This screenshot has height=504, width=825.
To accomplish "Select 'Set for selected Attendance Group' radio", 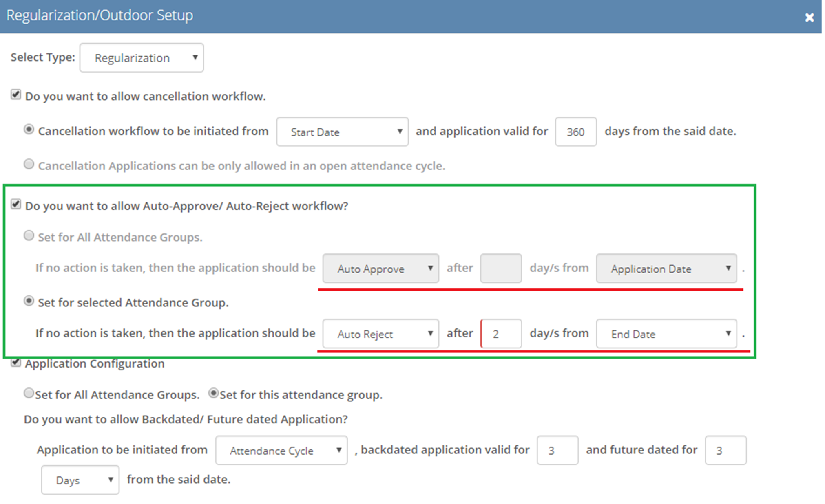I will (29, 302).
